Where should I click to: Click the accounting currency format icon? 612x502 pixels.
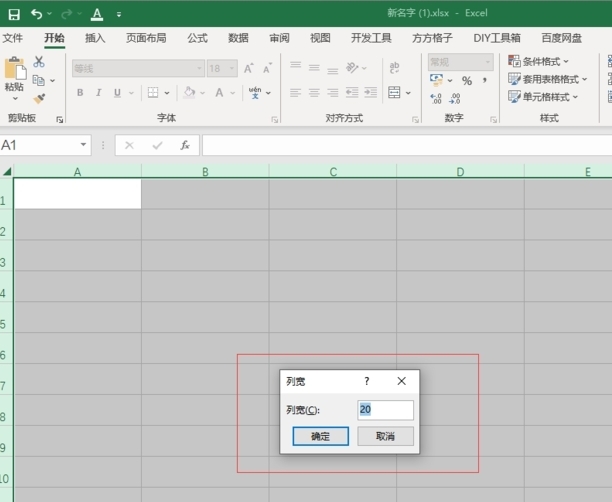[436, 80]
